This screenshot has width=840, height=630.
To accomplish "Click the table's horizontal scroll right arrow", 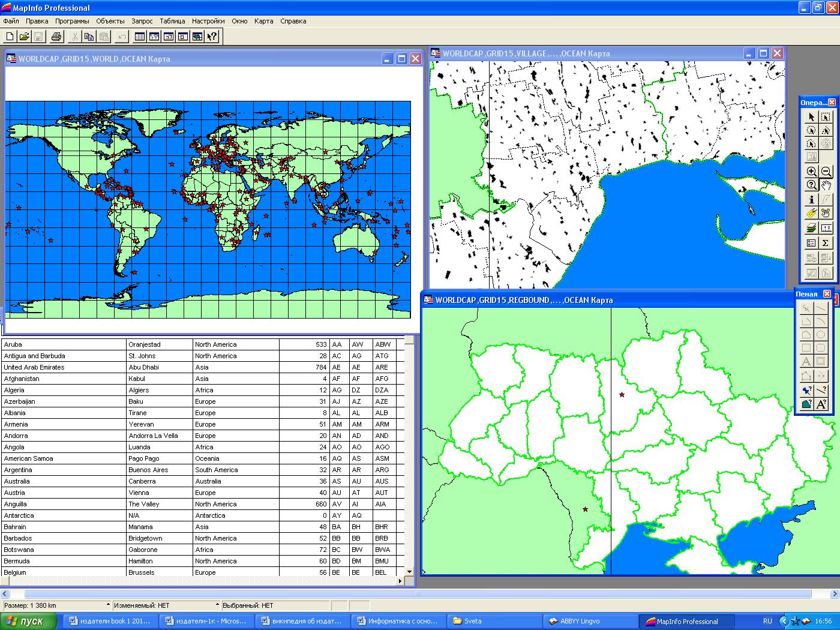I will [401, 581].
